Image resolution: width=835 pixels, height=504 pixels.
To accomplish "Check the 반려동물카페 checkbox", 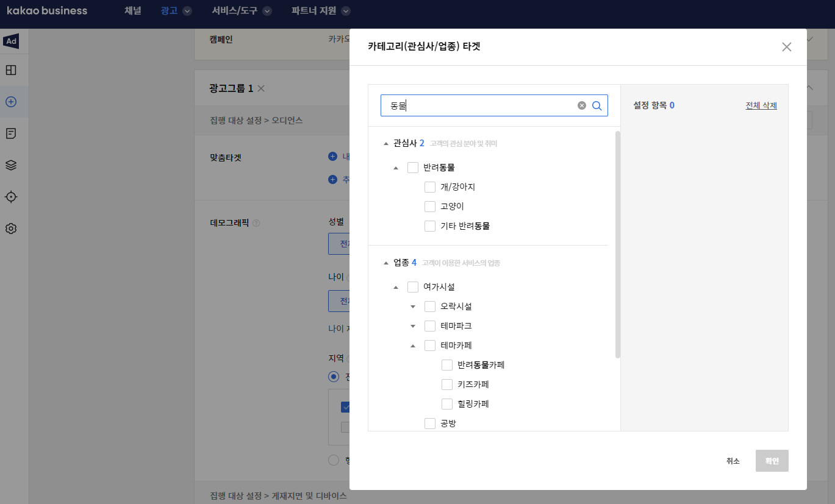I will tap(447, 366).
